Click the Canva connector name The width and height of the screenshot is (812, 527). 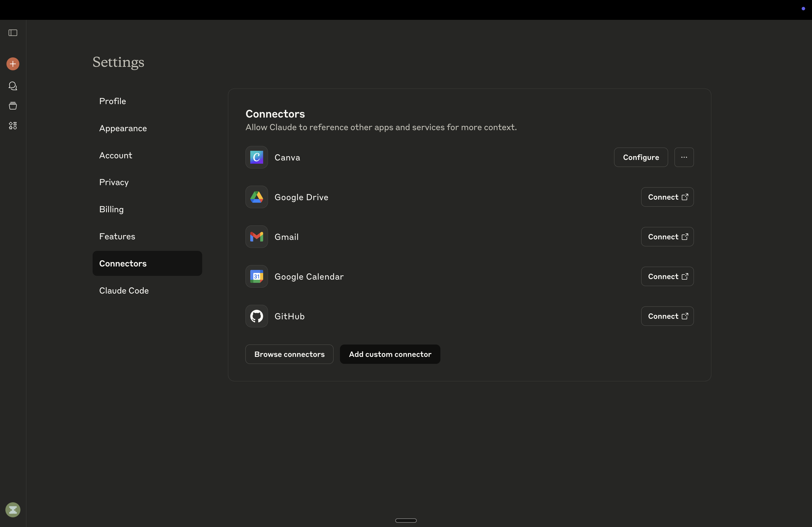pos(287,158)
